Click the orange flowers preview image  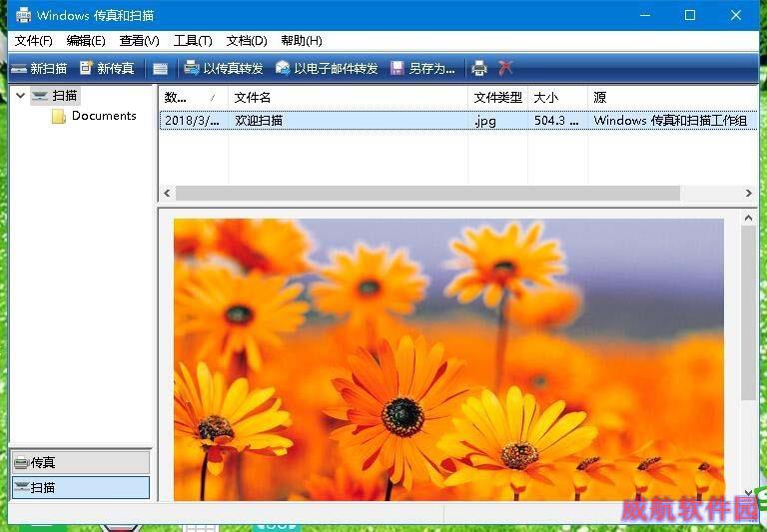click(x=448, y=359)
